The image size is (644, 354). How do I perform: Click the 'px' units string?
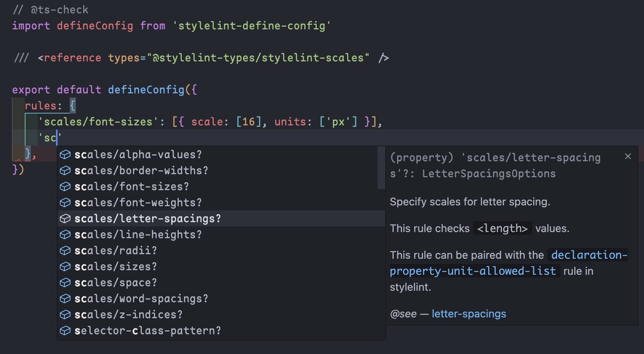click(x=338, y=122)
